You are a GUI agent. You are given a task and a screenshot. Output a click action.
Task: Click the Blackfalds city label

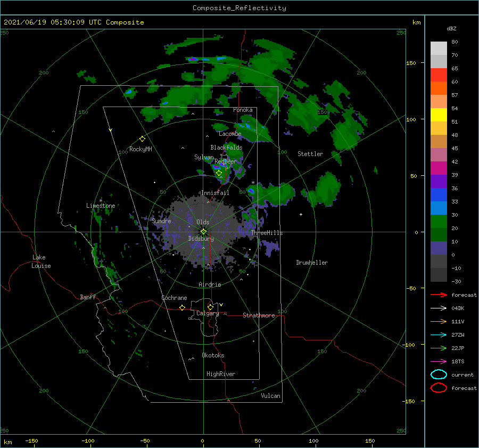pos(226,148)
